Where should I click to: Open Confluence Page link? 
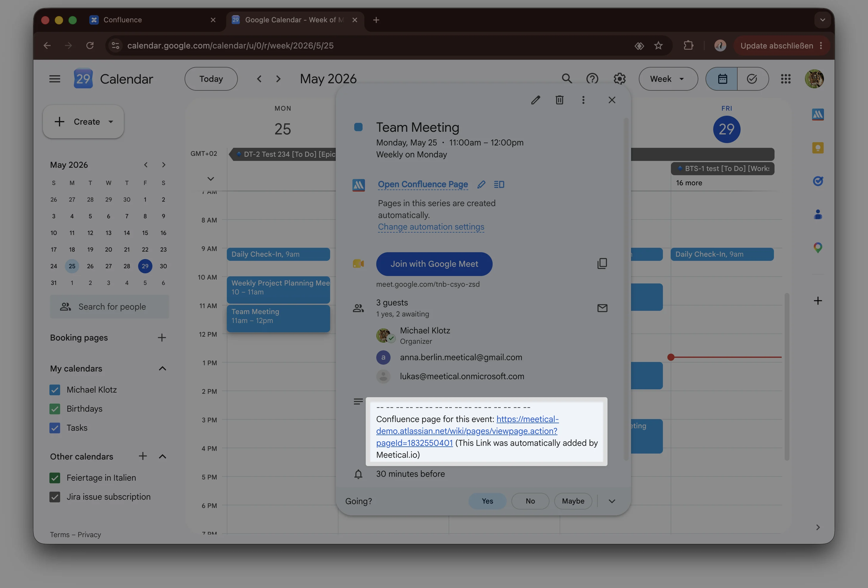point(423,184)
